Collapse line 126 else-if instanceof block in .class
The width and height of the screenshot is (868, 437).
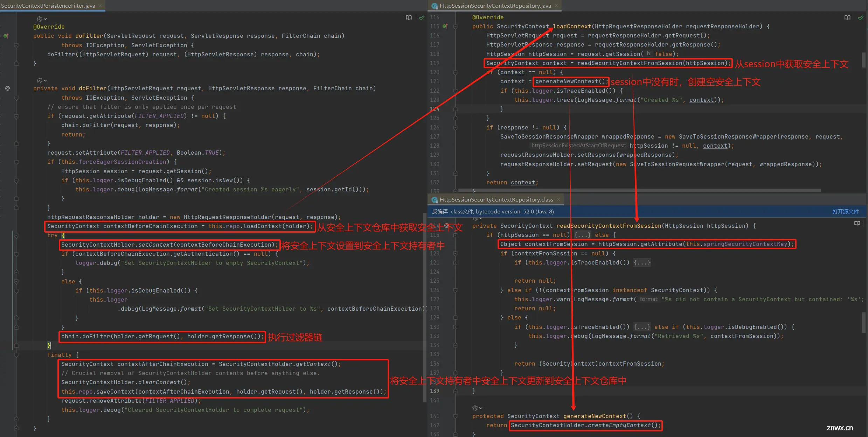455,290
